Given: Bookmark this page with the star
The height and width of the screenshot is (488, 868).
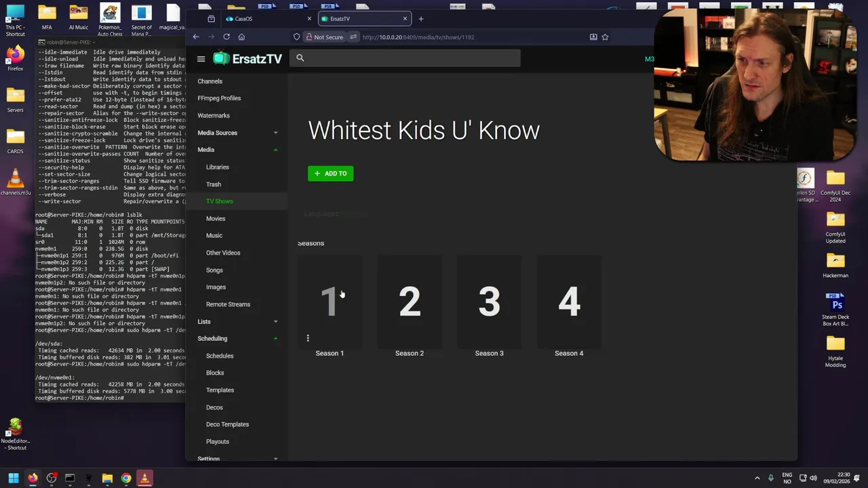Looking at the screenshot, I should (605, 37).
